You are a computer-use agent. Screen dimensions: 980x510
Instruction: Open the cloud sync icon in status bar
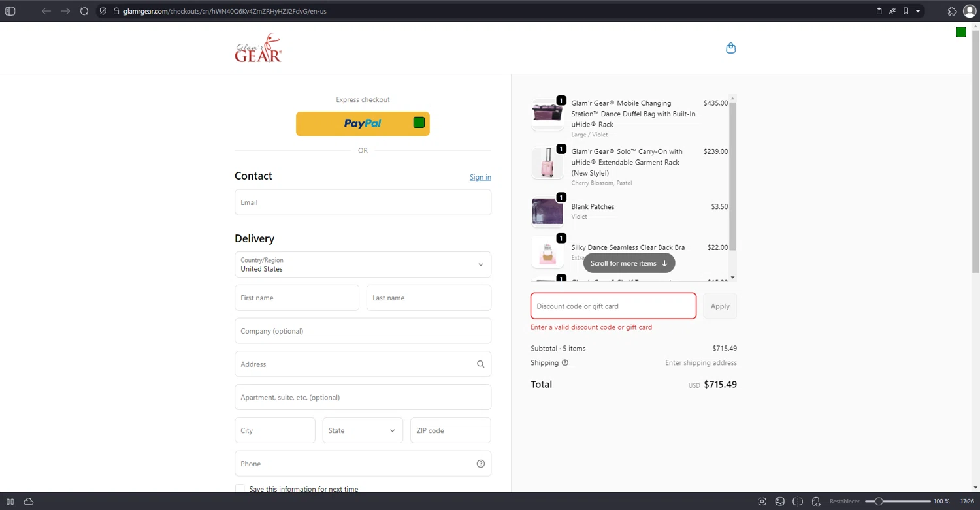[x=28, y=502]
